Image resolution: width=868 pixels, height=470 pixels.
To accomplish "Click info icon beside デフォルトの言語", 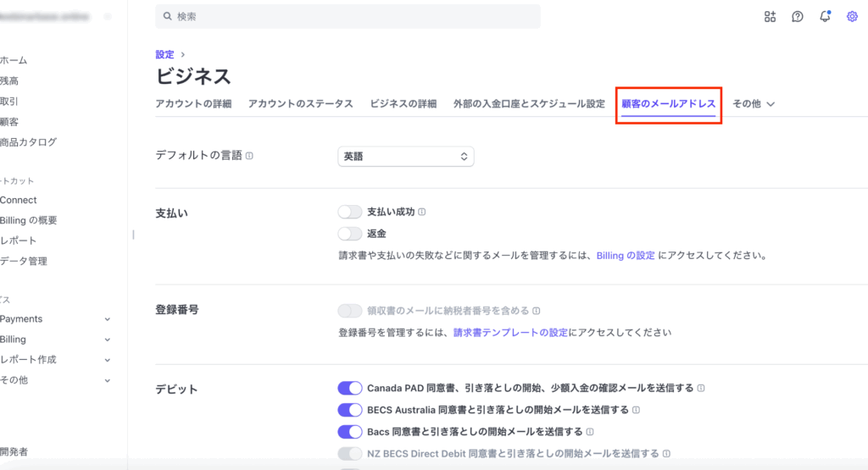I will [249, 156].
